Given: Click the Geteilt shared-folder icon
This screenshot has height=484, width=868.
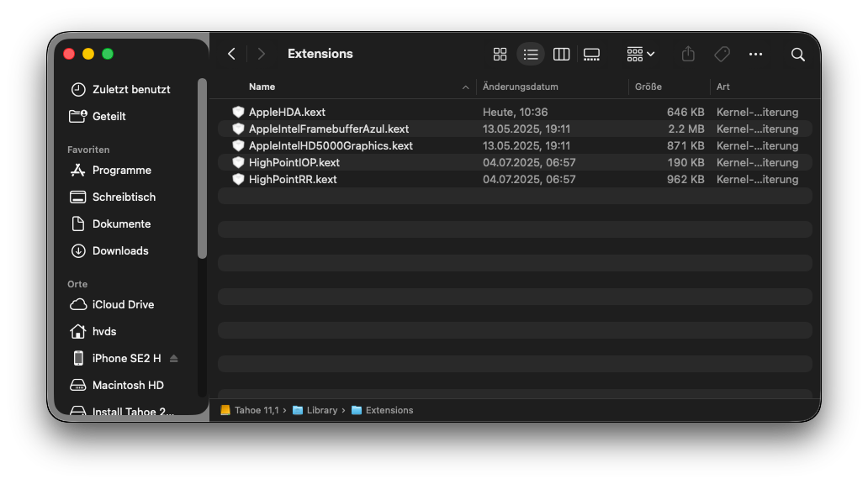Looking at the screenshot, I should [78, 116].
